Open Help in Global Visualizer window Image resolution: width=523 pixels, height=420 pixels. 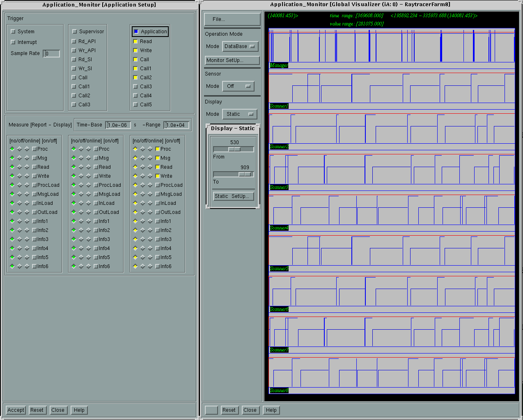coord(271,410)
